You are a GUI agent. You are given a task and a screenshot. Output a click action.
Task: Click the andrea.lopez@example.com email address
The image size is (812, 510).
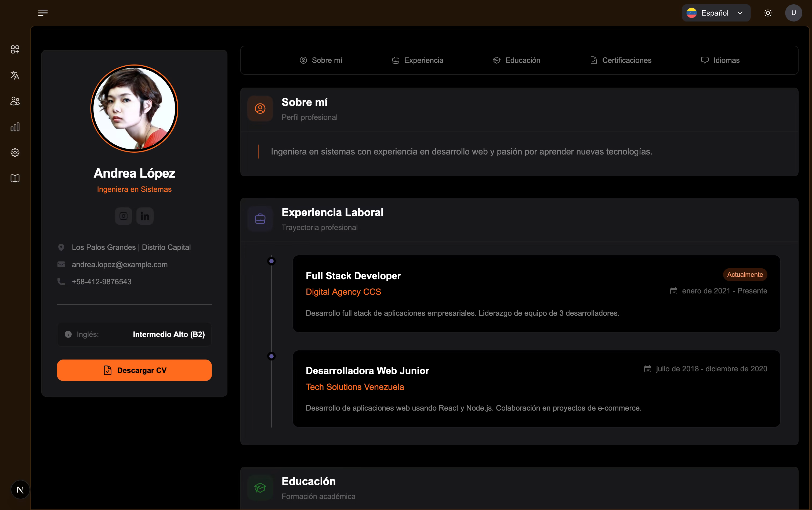coord(120,264)
